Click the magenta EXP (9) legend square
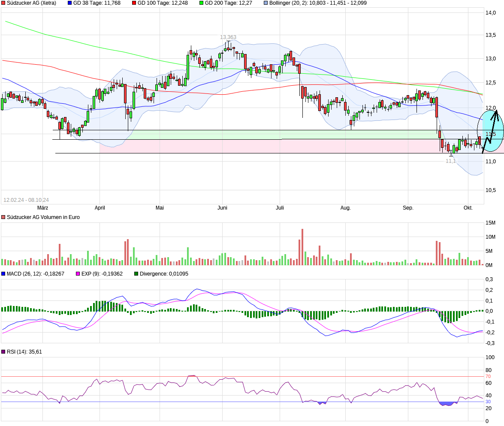The image size is (504, 426). (x=78, y=274)
